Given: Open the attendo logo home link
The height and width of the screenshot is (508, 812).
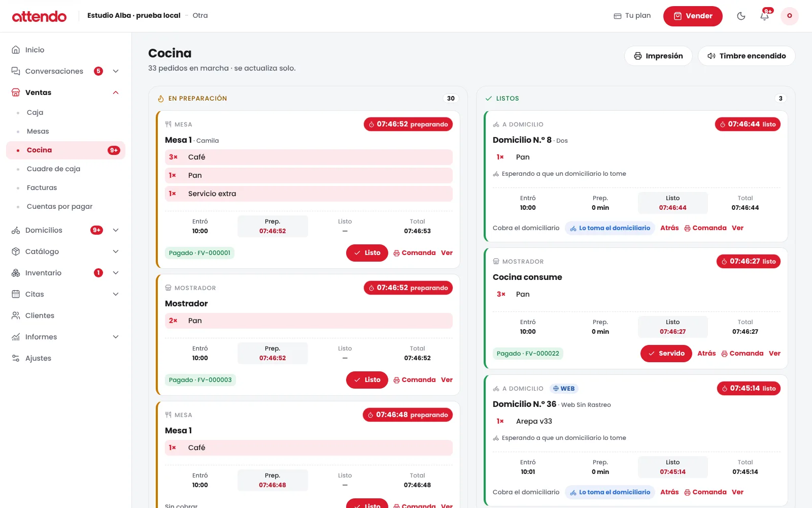Looking at the screenshot, I should click(39, 16).
